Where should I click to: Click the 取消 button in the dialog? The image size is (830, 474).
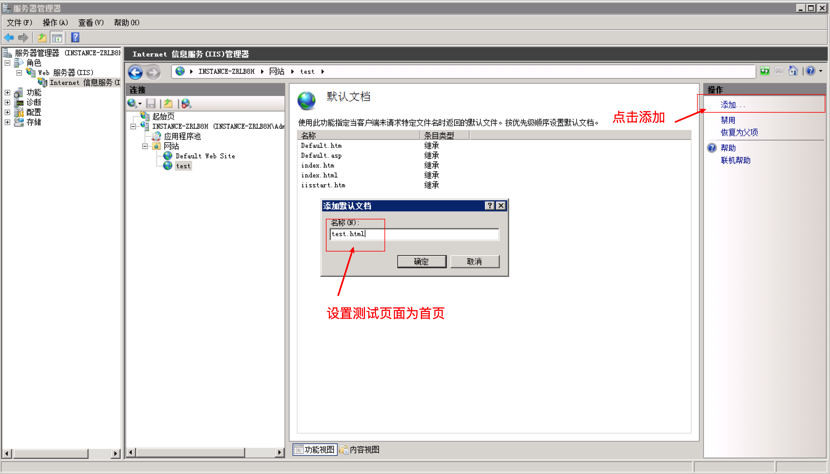coord(474,262)
